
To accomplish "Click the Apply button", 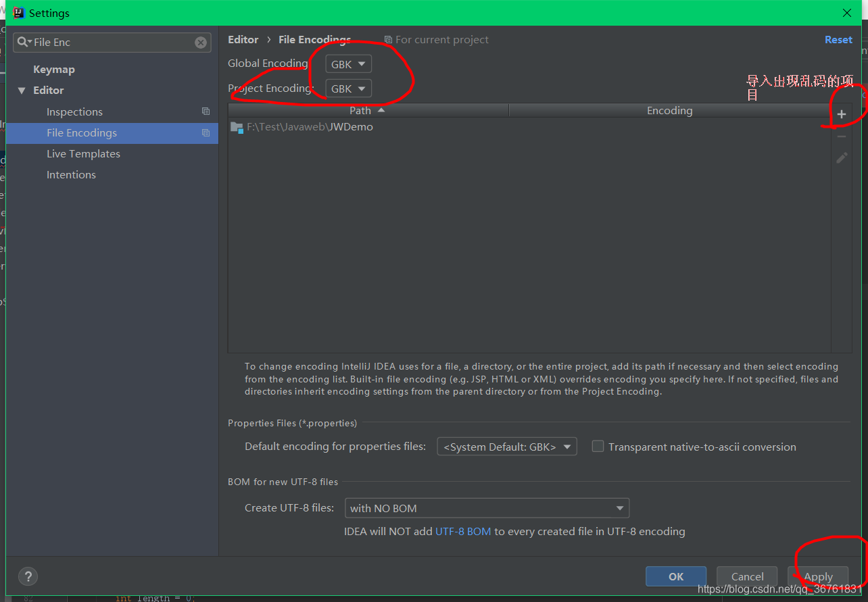I will click(818, 576).
